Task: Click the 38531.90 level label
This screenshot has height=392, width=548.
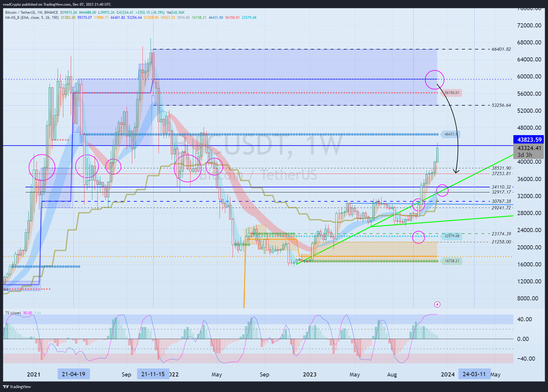Action: click(x=501, y=168)
